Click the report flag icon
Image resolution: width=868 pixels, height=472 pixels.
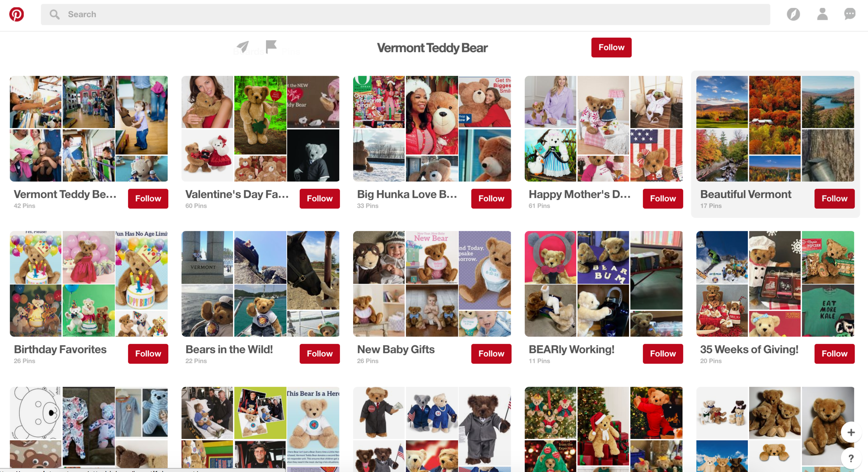[271, 47]
